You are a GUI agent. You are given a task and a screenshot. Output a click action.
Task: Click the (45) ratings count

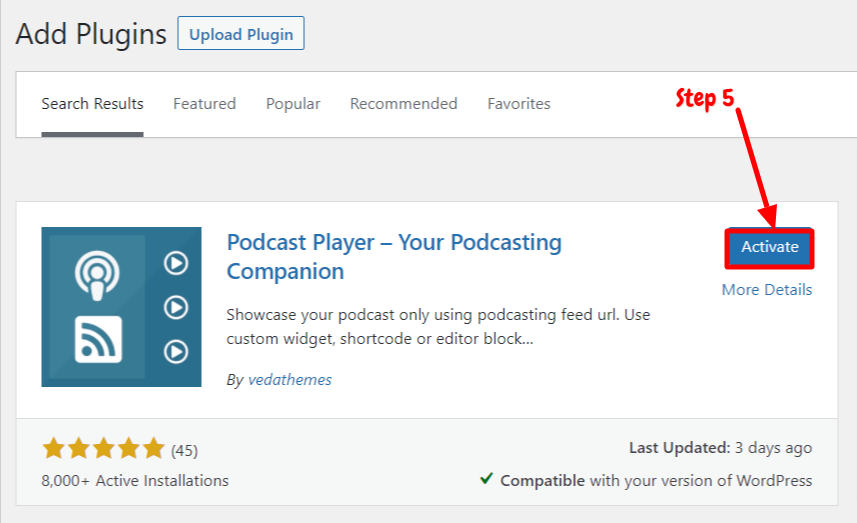184,451
